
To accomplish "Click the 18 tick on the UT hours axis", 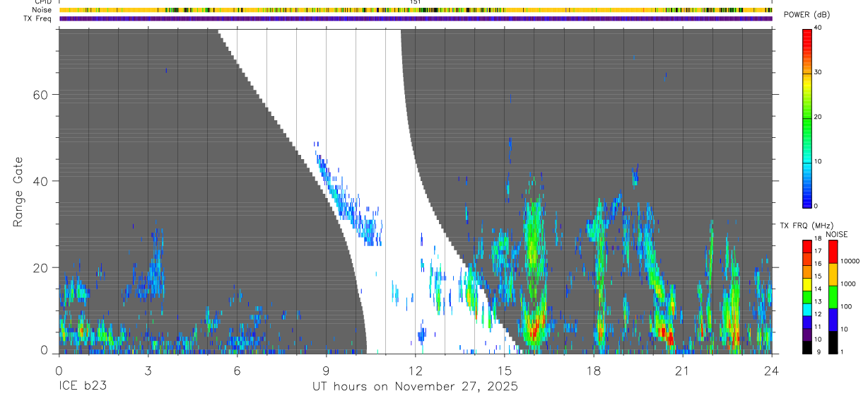I will tap(593, 370).
